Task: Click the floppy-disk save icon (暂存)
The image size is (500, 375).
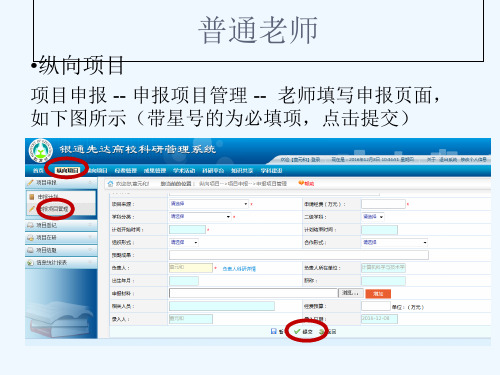Action: [x=274, y=331]
